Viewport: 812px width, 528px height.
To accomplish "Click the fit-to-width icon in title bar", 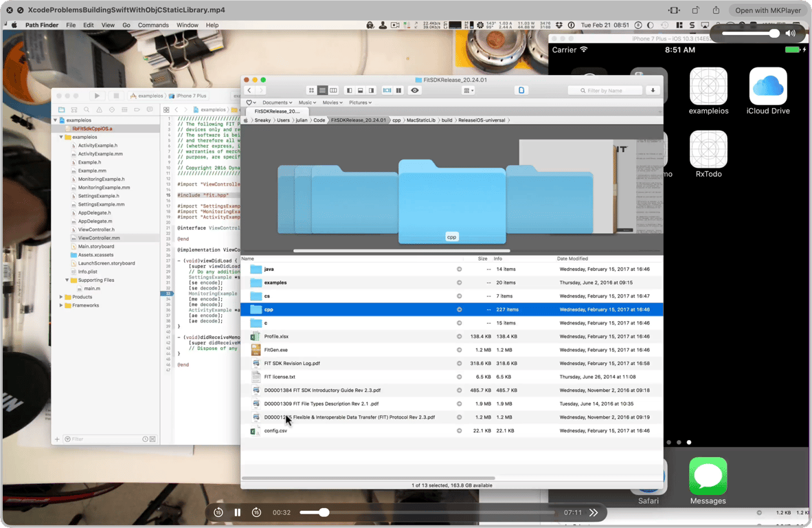I will pyautogui.click(x=674, y=10).
